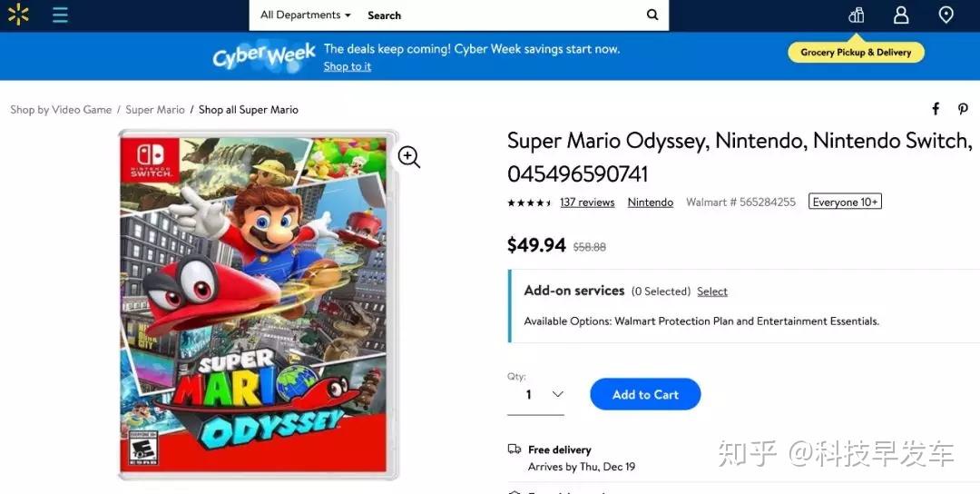This screenshot has height=494, width=980.
Task: Click the Super Mario Odyssey cover image
Action: (258, 304)
